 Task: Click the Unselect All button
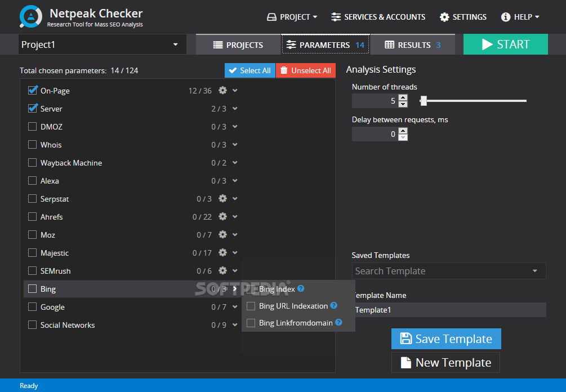(x=306, y=70)
